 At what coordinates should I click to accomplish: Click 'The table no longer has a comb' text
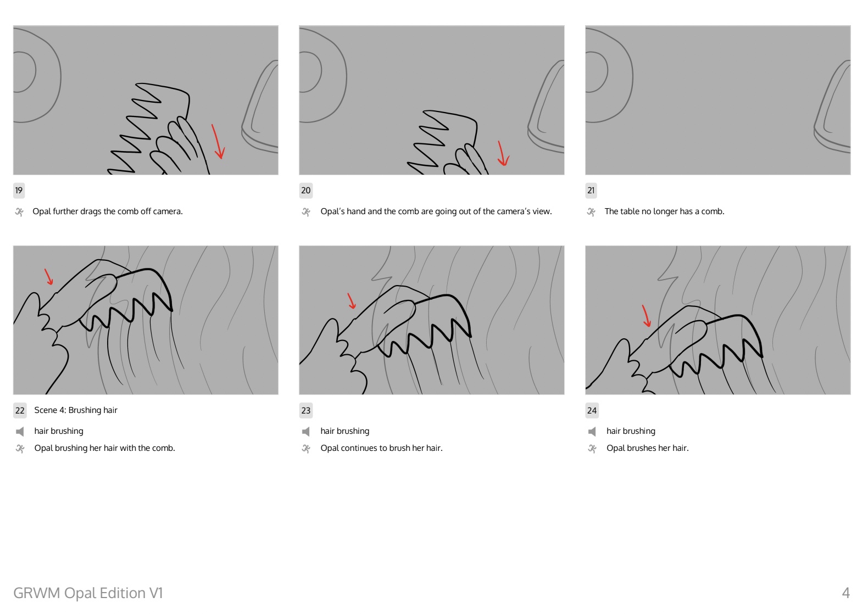pyautogui.click(x=664, y=211)
